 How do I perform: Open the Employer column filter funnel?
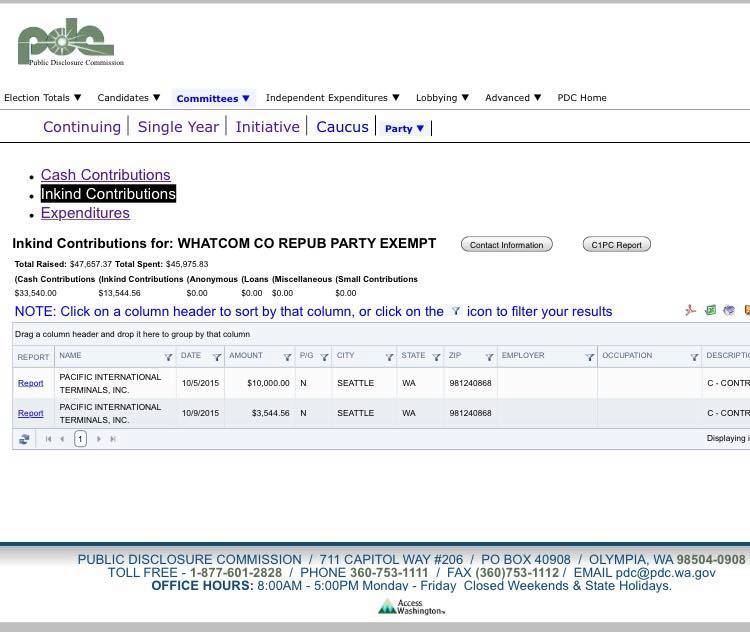589,357
